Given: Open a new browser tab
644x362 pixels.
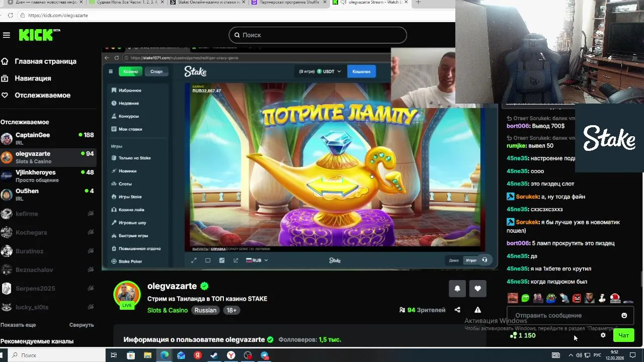Looking at the screenshot, I should 418,3.
